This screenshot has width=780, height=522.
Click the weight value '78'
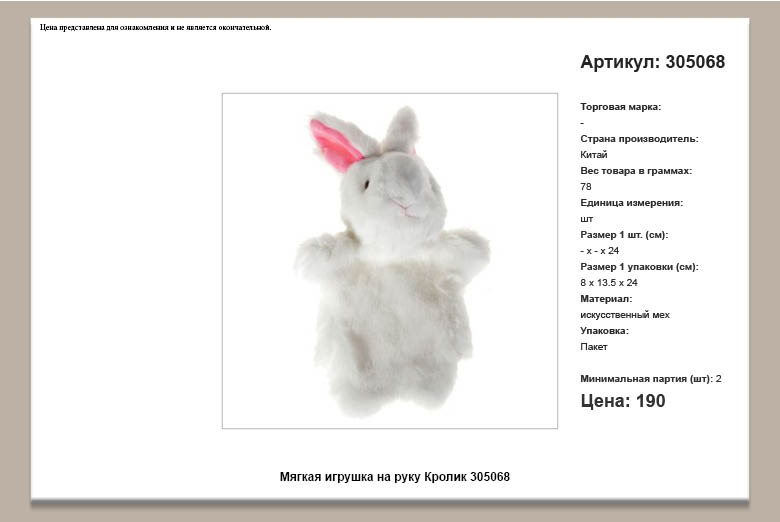(x=585, y=187)
